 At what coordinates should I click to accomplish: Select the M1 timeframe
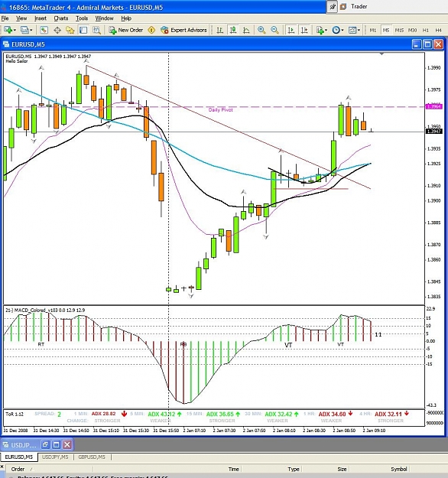(373, 30)
